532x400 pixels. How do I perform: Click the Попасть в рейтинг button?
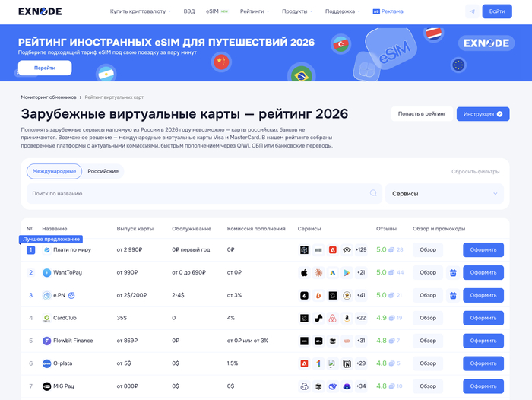tap(422, 114)
